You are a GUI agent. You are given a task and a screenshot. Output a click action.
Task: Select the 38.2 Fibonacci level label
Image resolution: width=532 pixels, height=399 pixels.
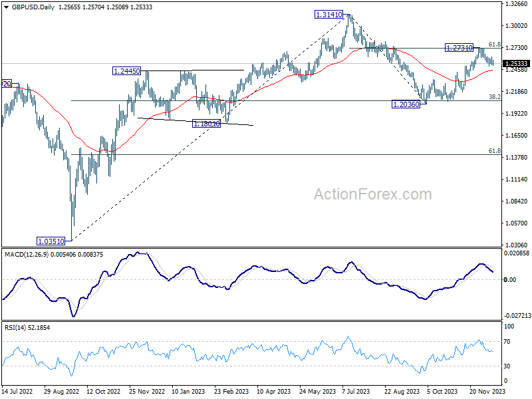point(494,97)
